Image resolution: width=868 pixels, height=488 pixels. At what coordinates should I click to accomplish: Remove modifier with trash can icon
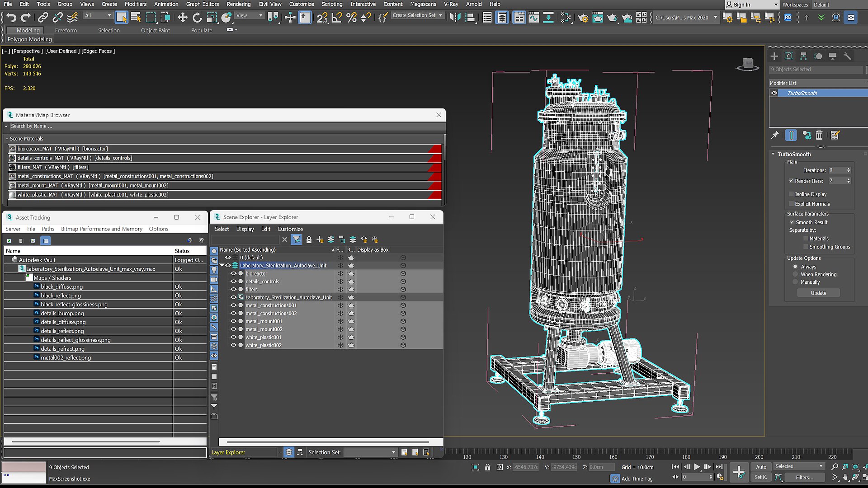coord(819,135)
